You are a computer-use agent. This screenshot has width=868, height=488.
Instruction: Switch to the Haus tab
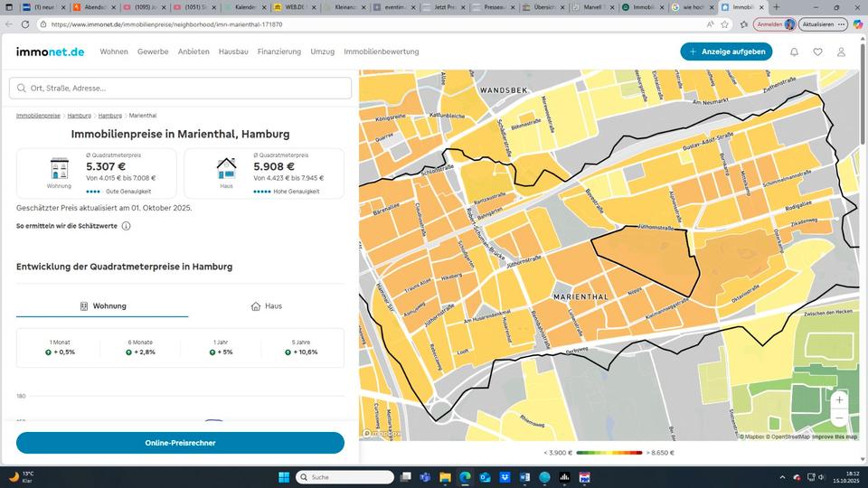pos(267,306)
